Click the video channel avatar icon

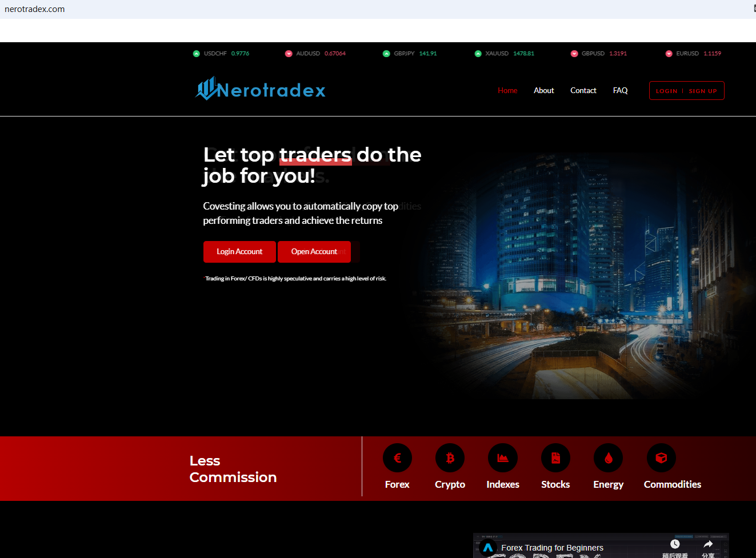(x=487, y=548)
